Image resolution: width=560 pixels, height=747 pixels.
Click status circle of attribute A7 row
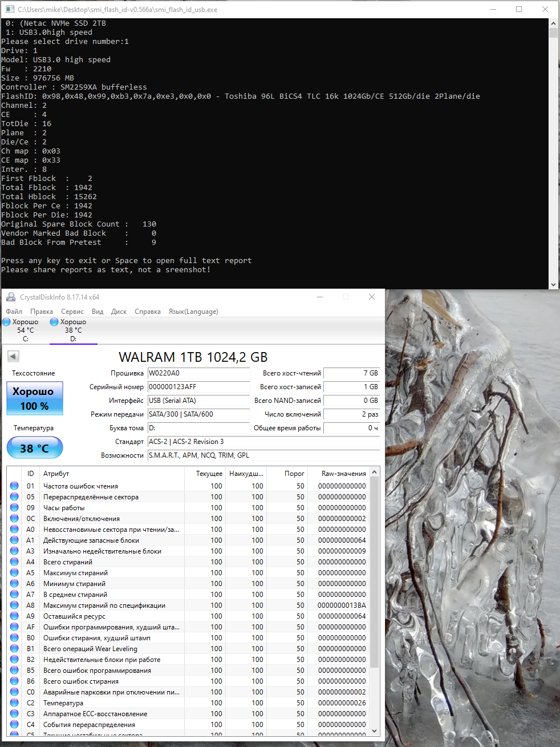click(x=14, y=594)
